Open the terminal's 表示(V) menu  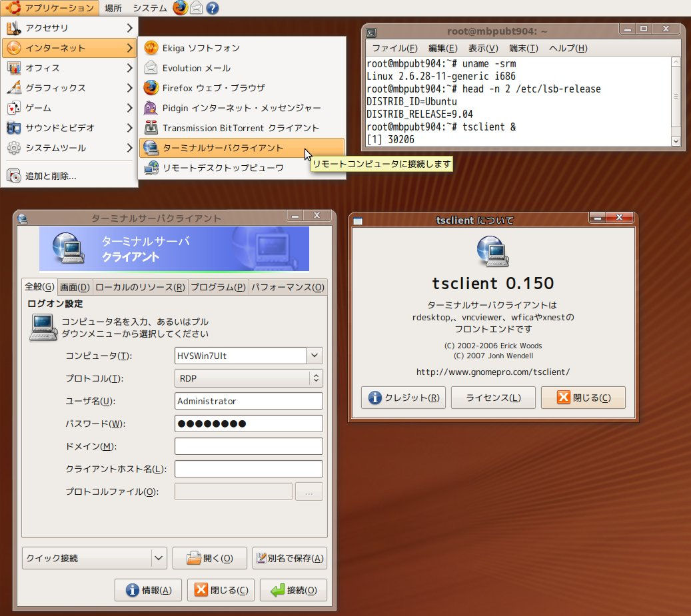click(483, 48)
